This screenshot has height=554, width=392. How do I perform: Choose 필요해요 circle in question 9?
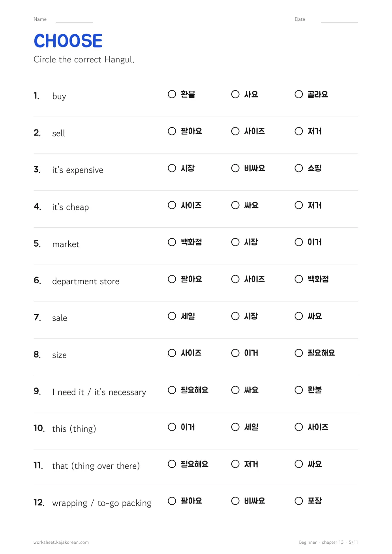(x=172, y=390)
